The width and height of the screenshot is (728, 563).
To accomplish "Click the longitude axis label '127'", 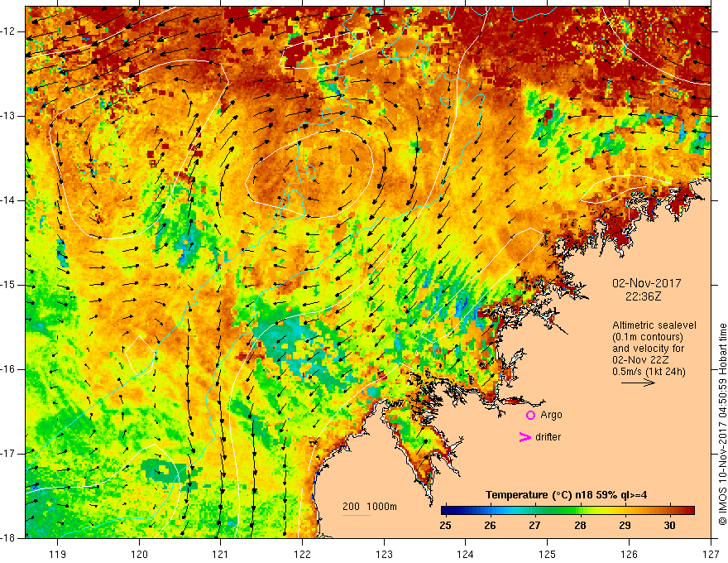I will click(x=711, y=554).
